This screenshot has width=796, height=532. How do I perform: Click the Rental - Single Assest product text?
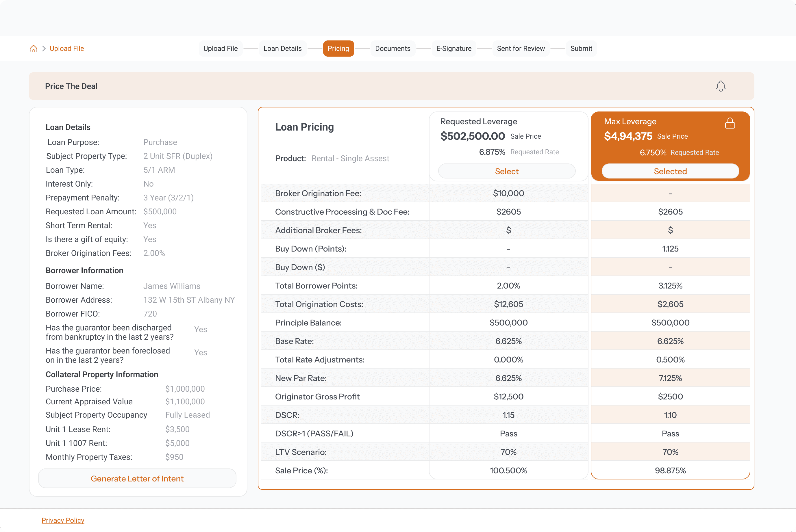(x=350, y=159)
